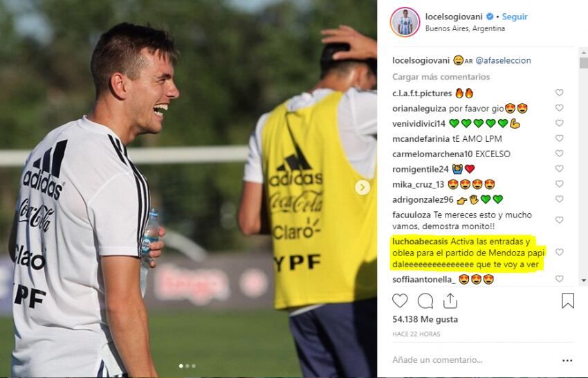Open the comment speech bubble icon

pos(425,300)
